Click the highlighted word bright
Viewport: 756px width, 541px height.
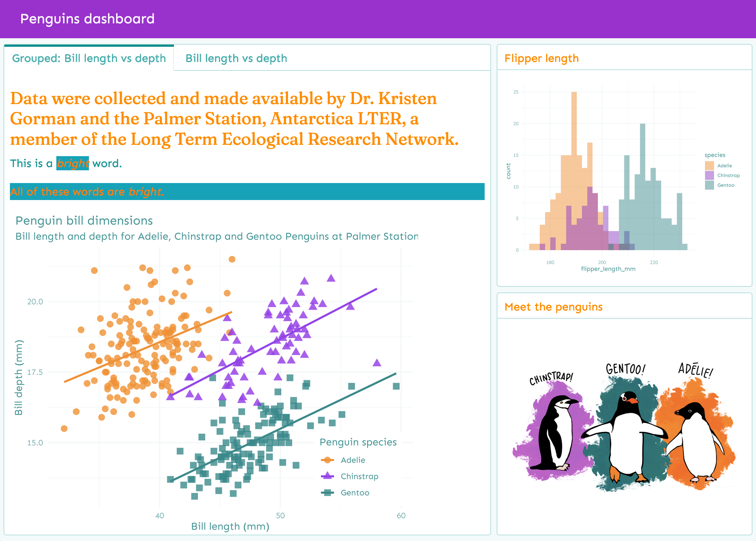tap(73, 163)
